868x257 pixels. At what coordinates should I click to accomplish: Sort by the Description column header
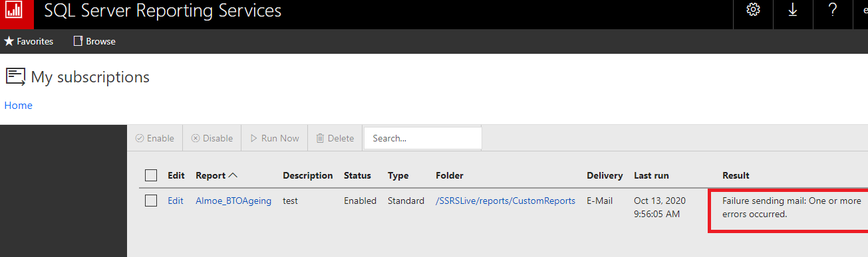tap(307, 175)
